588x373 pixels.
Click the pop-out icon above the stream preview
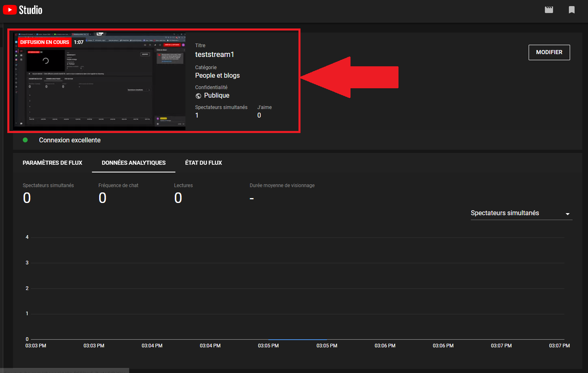click(x=100, y=33)
